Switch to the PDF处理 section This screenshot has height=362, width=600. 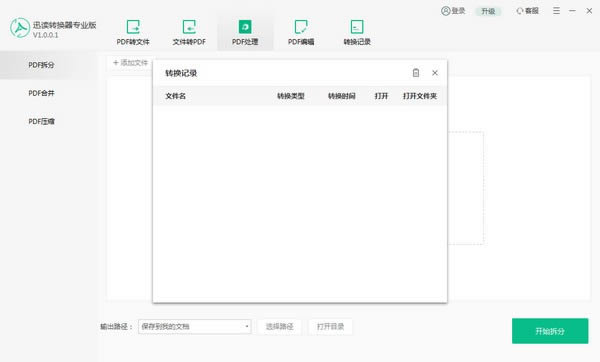click(245, 33)
